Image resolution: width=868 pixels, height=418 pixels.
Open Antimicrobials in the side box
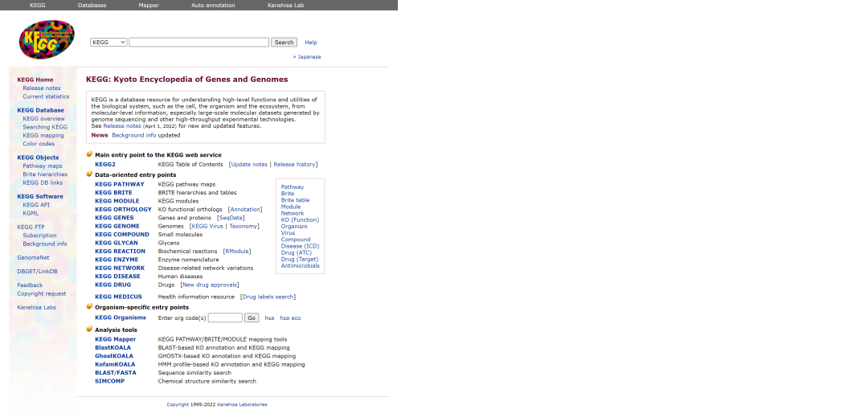tap(300, 266)
